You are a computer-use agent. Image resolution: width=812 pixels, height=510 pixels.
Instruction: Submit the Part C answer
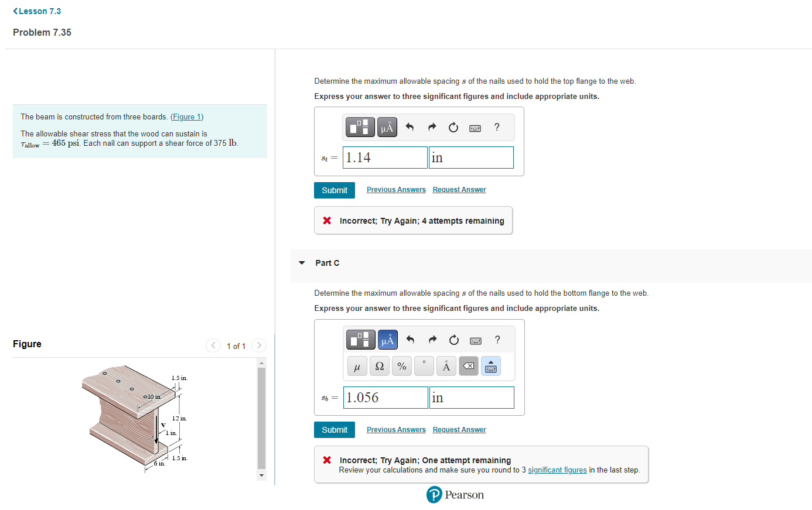point(335,430)
